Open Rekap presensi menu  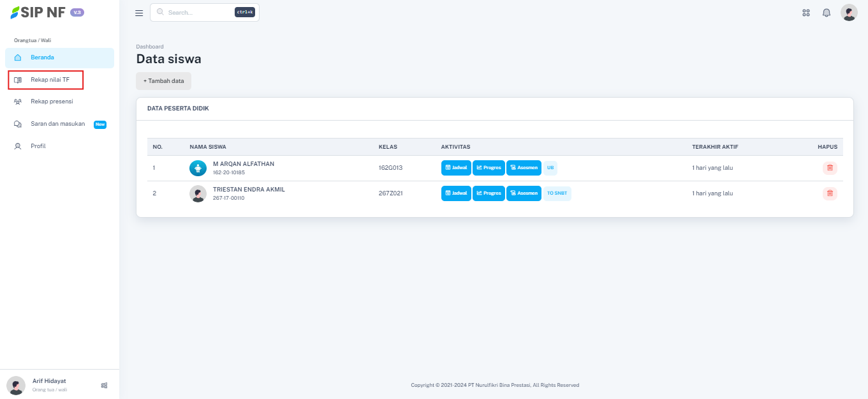(52, 101)
